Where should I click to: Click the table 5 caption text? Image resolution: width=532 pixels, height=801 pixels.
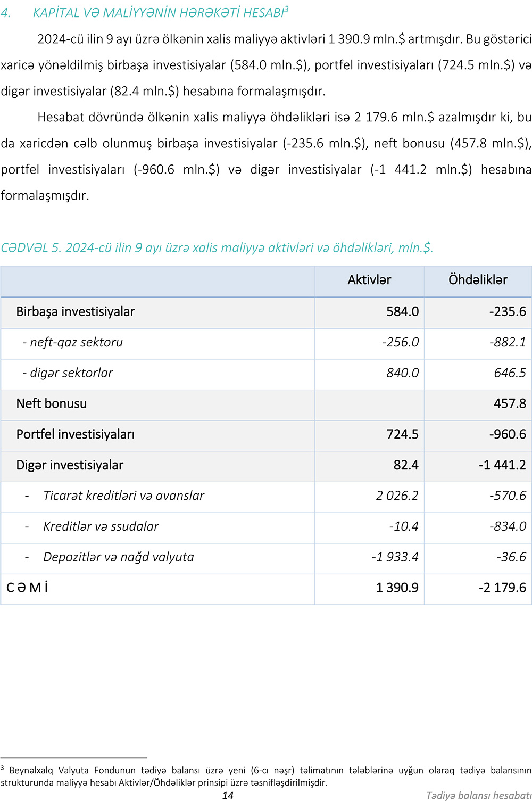pyautogui.click(x=217, y=248)
